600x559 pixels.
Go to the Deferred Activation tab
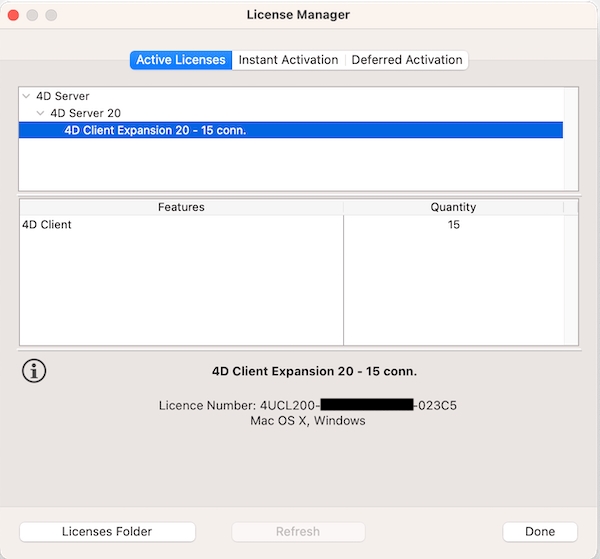(x=407, y=60)
